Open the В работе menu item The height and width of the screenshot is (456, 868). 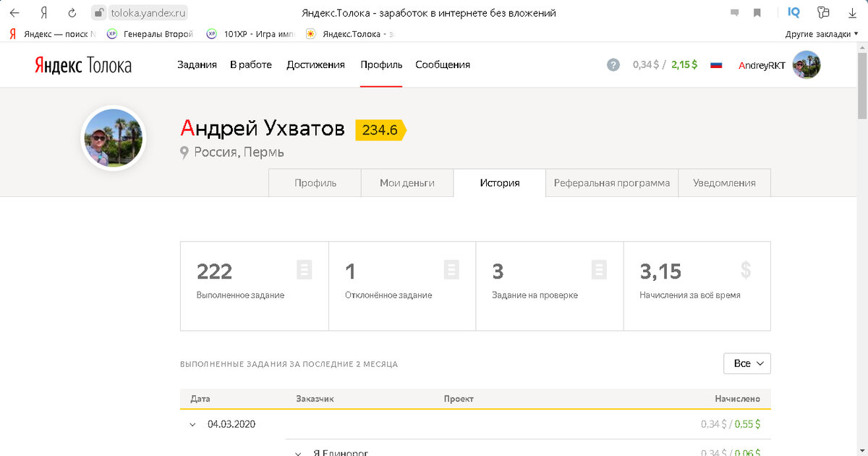[251, 64]
